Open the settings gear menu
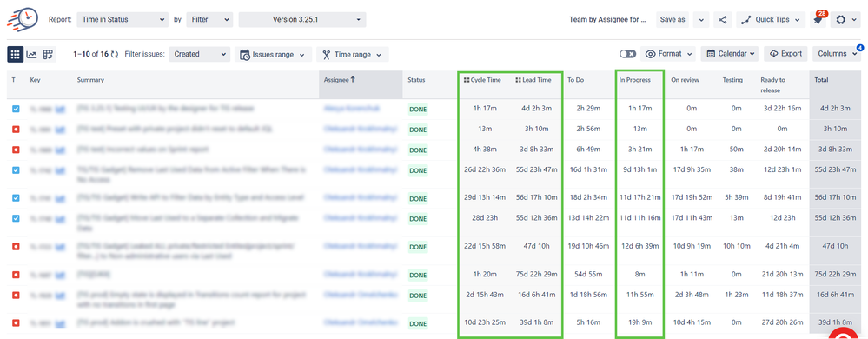868x339 pixels. pyautogui.click(x=845, y=19)
